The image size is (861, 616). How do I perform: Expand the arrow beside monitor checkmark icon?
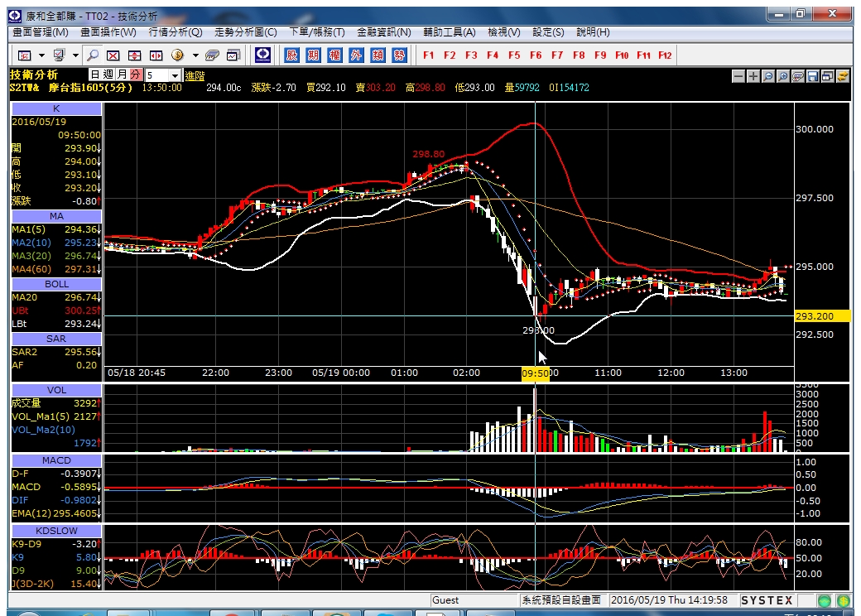pyautogui.click(x=76, y=55)
